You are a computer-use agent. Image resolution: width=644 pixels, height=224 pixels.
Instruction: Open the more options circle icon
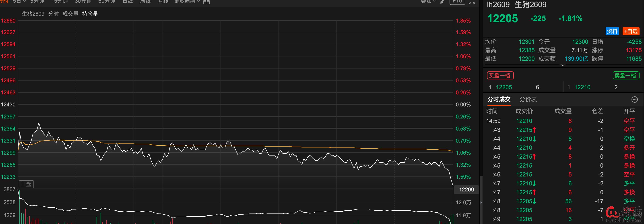[x=634, y=100]
